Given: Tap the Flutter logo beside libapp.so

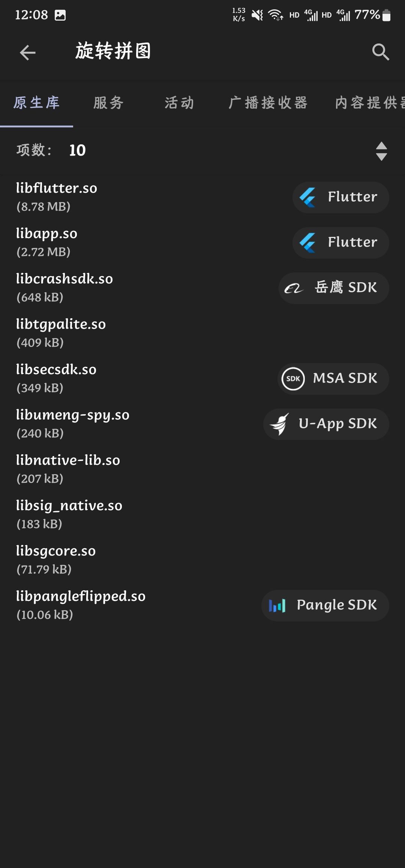Looking at the screenshot, I should click(307, 242).
